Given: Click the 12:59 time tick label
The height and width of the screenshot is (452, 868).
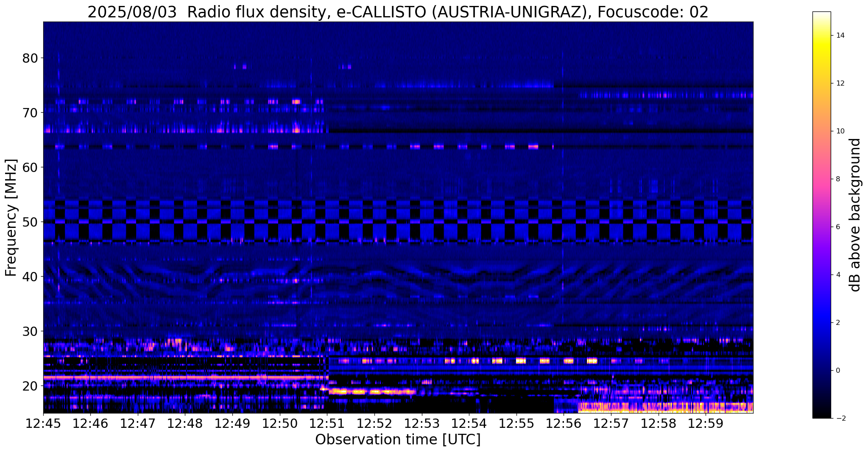Looking at the screenshot, I should click(x=705, y=424).
